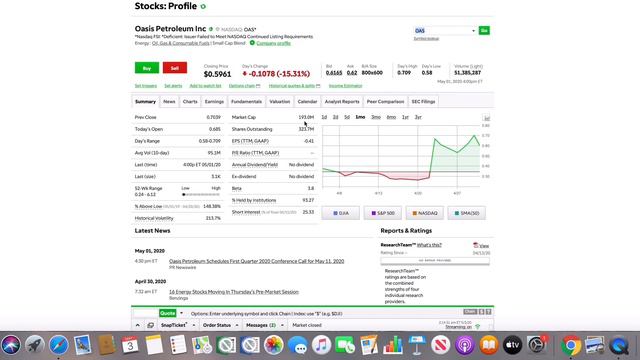Click the Streaming on link
Screen dimensions: 640x360
[x=458, y=327]
